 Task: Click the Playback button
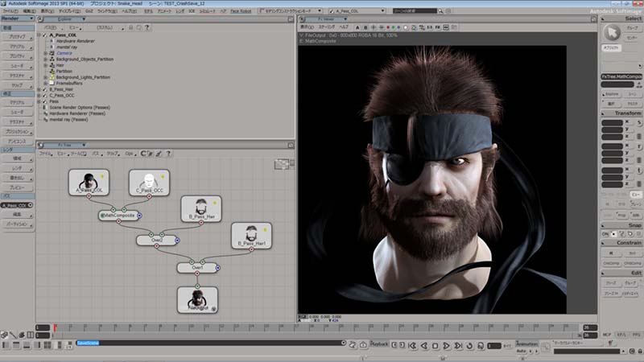coord(379,344)
